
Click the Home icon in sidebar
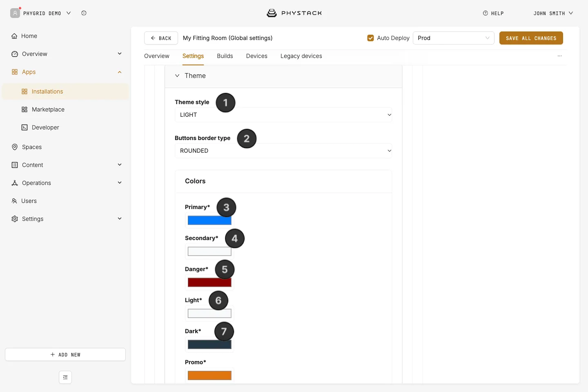click(15, 36)
